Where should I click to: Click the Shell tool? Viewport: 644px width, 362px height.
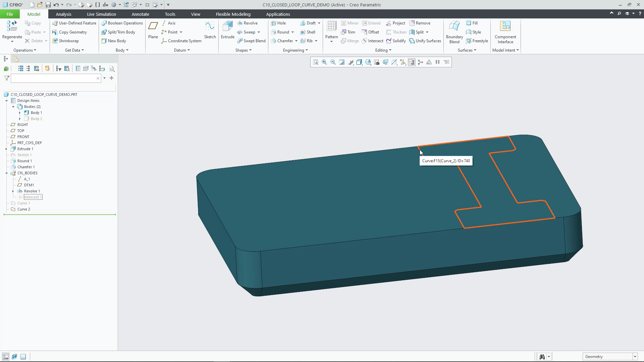coord(308,32)
